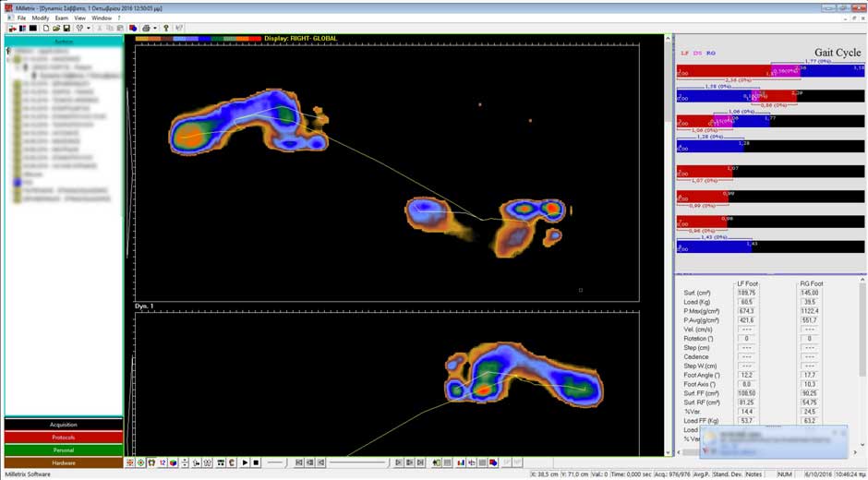
Task: Open the Window menu
Action: click(x=102, y=18)
